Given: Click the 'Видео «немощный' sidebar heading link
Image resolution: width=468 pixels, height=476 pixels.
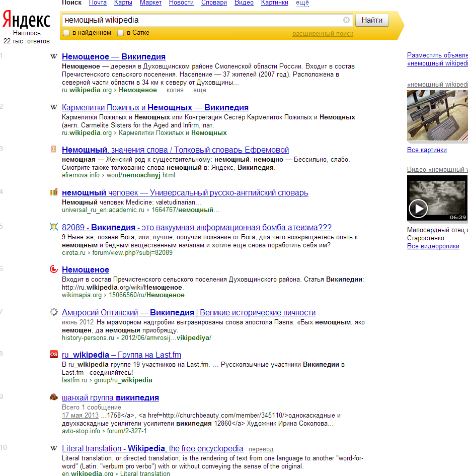Looking at the screenshot, I should point(437,170).
